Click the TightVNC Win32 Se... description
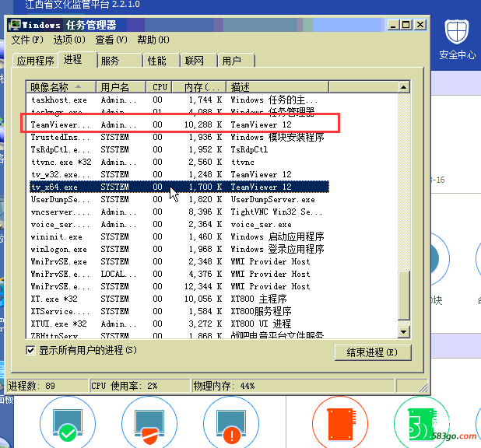This screenshot has height=448, width=481. (x=276, y=212)
